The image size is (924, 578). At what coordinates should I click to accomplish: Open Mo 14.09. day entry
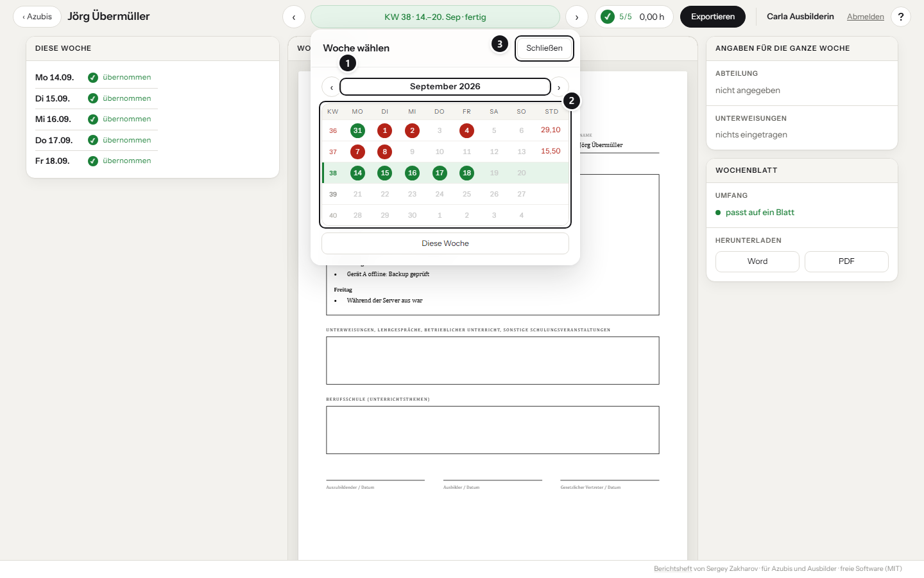(x=96, y=77)
